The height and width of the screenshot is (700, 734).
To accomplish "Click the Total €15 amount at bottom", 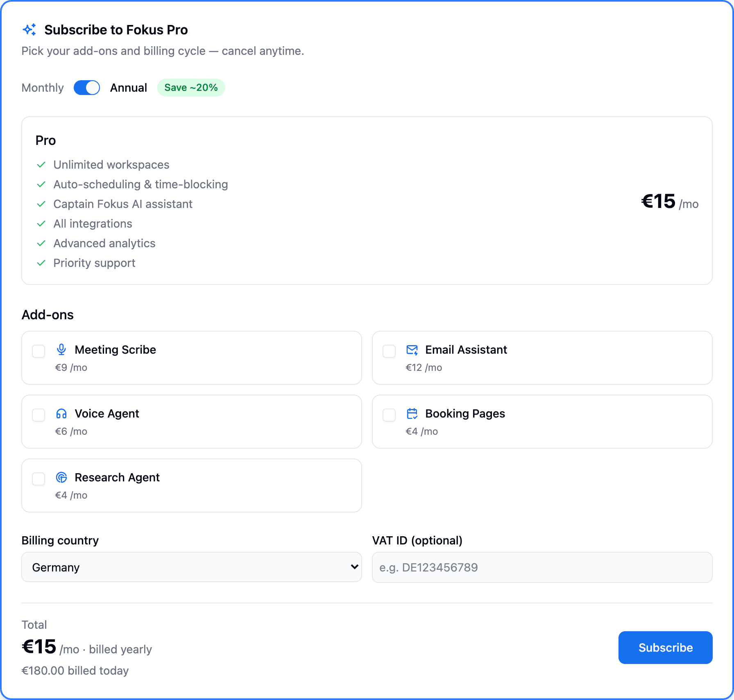I will point(39,647).
